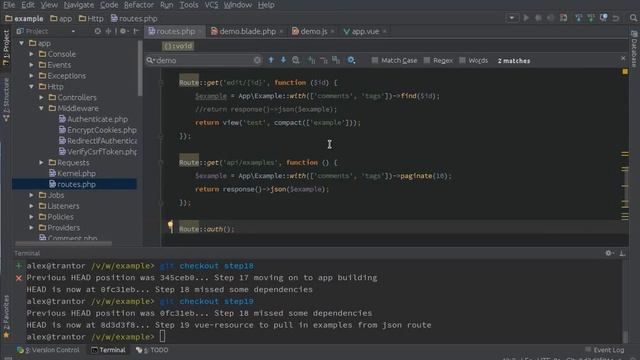Open search settings gear in find bar
Screen dimensions: 640x360
point(351,60)
